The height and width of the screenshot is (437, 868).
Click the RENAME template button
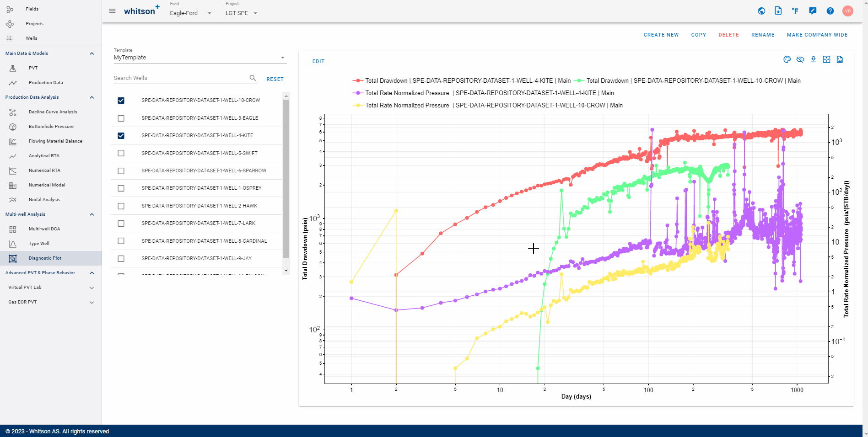click(763, 35)
